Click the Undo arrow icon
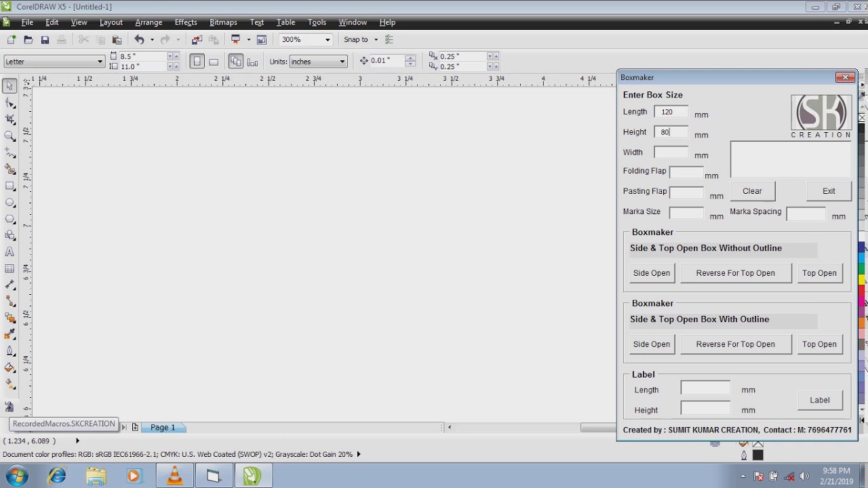Viewport: 868px width, 488px height. tap(139, 40)
